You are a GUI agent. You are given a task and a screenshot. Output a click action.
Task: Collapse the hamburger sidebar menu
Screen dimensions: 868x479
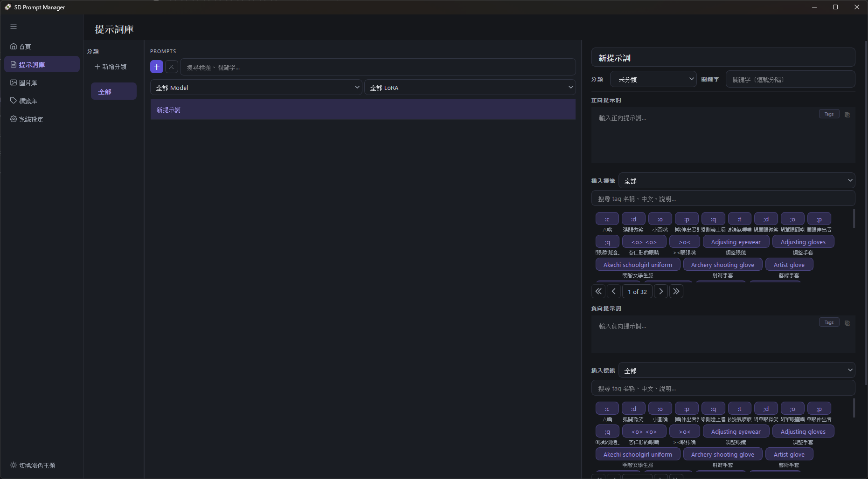click(x=14, y=27)
